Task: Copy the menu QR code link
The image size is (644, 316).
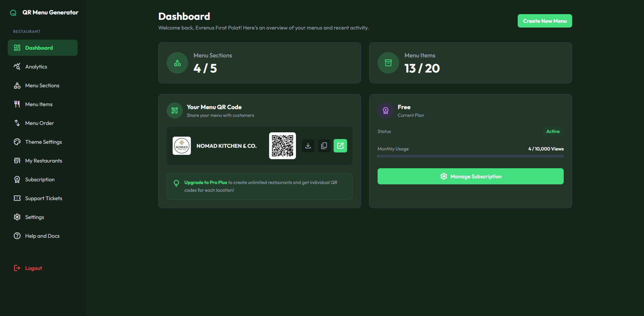Action: (324, 145)
